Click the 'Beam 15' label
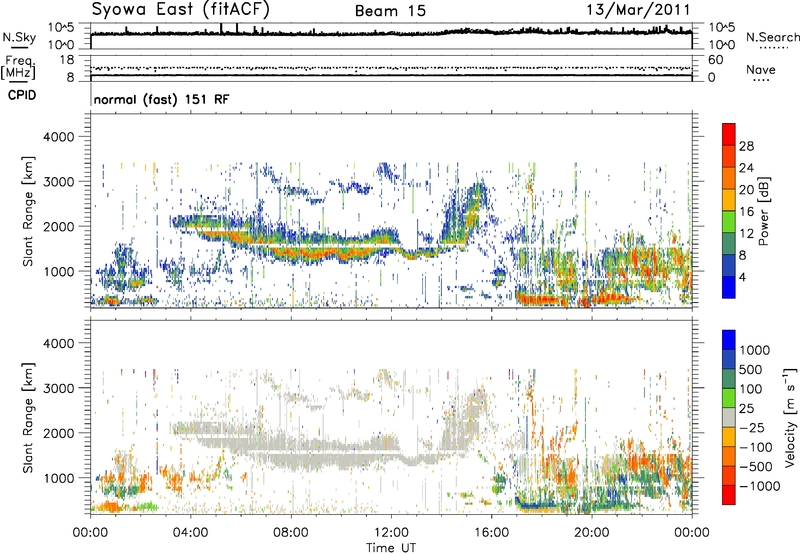This screenshot has height=554, width=800. tap(390, 11)
